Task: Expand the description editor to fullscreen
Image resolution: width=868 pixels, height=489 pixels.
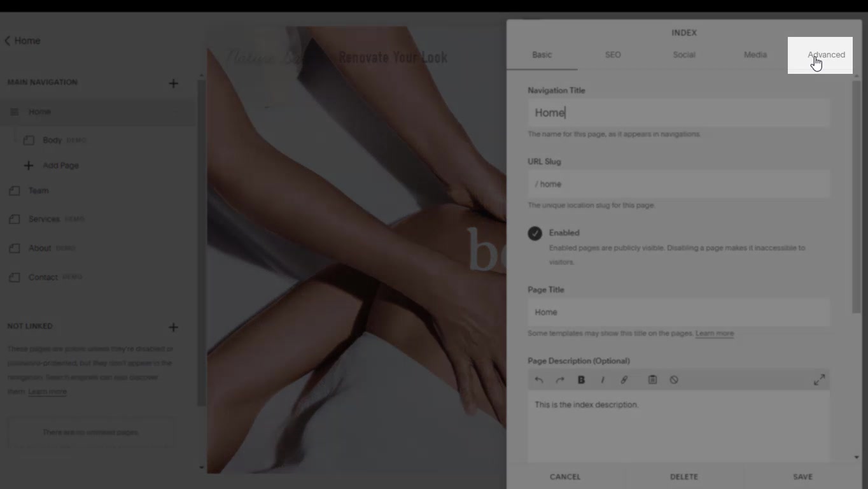Action: point(819,380)
